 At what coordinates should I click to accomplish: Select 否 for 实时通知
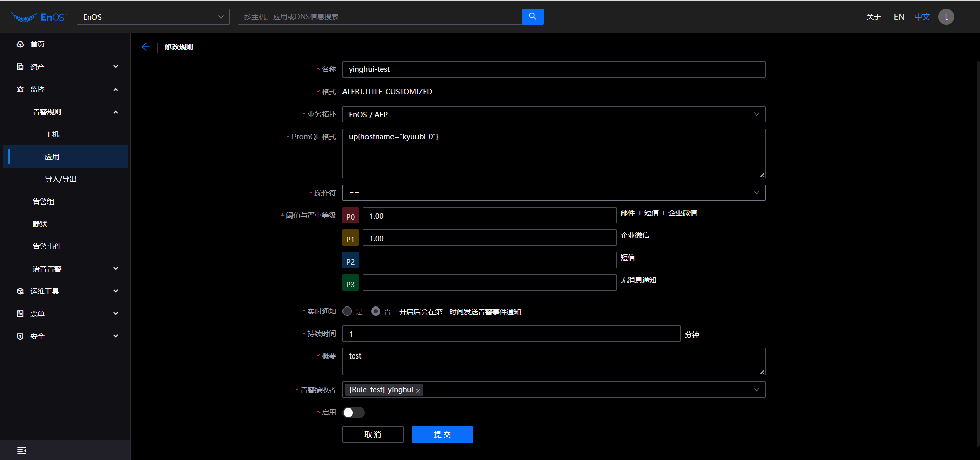[x=376, y=311]
